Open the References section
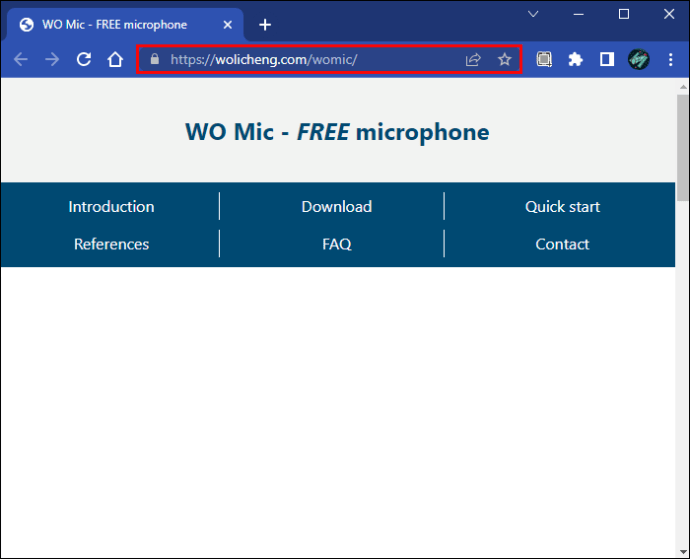 tap(111, 244)
